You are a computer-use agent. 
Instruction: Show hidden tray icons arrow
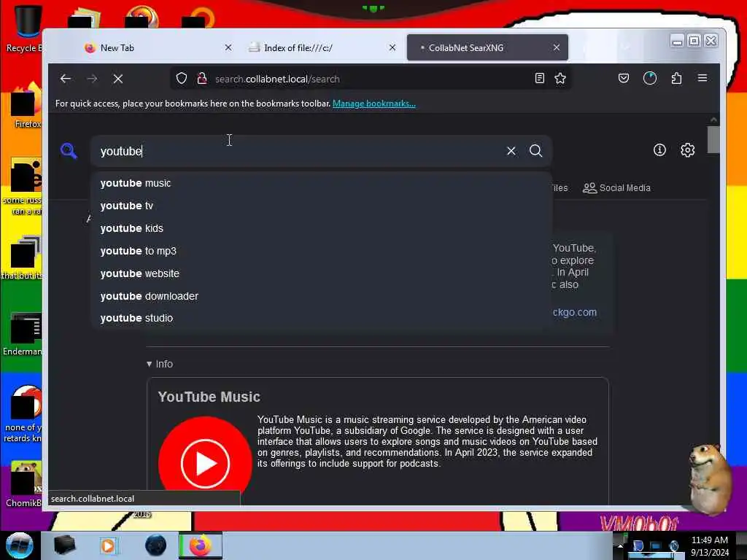(620, 546)
